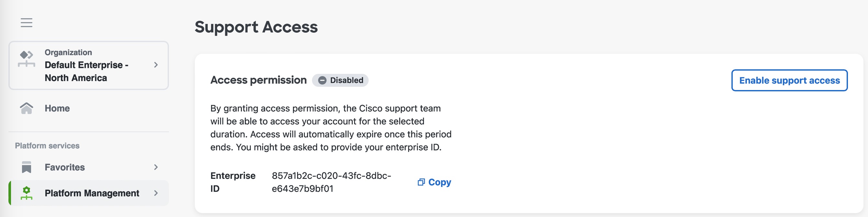Click the Organization hierarchy icon

(26, 59)
